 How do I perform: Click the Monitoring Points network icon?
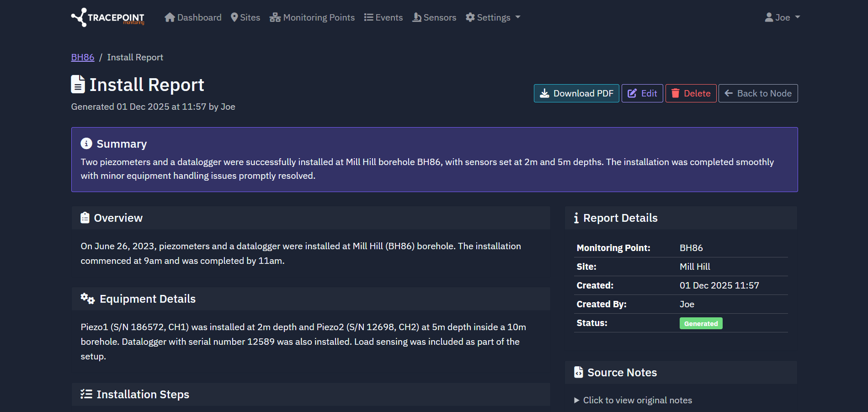275,16
